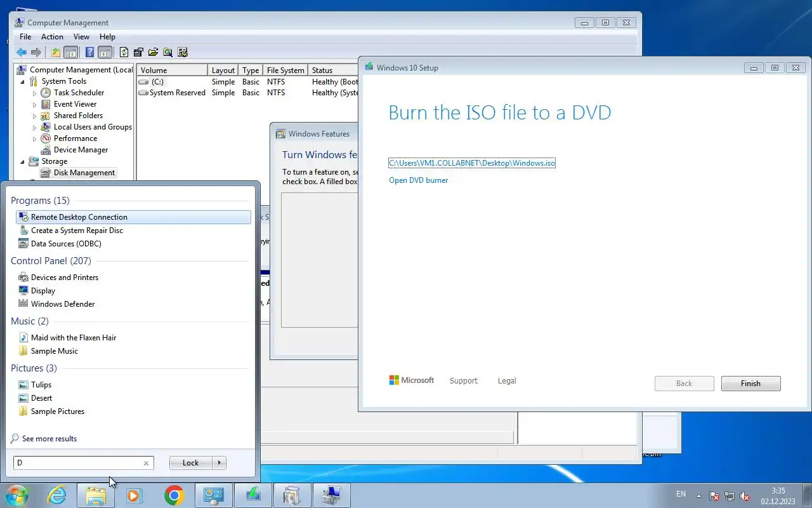Collapse the Storage tree node
This screenshot has height=508, width=812.
pos(23,162)
